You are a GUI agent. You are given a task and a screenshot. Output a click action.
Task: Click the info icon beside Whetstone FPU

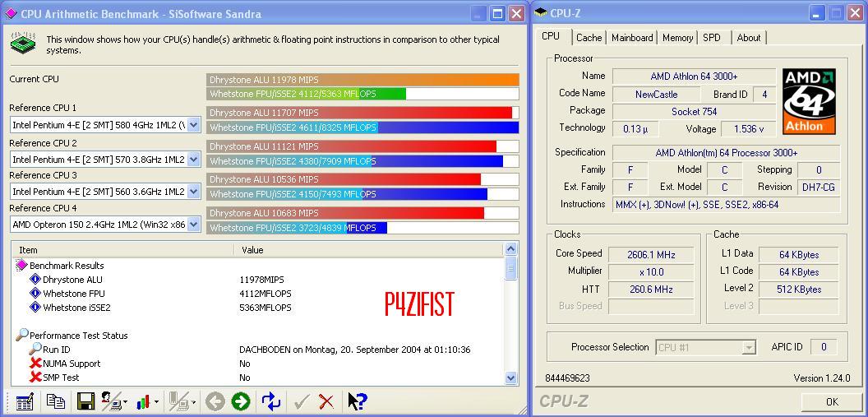click(35, 293)
